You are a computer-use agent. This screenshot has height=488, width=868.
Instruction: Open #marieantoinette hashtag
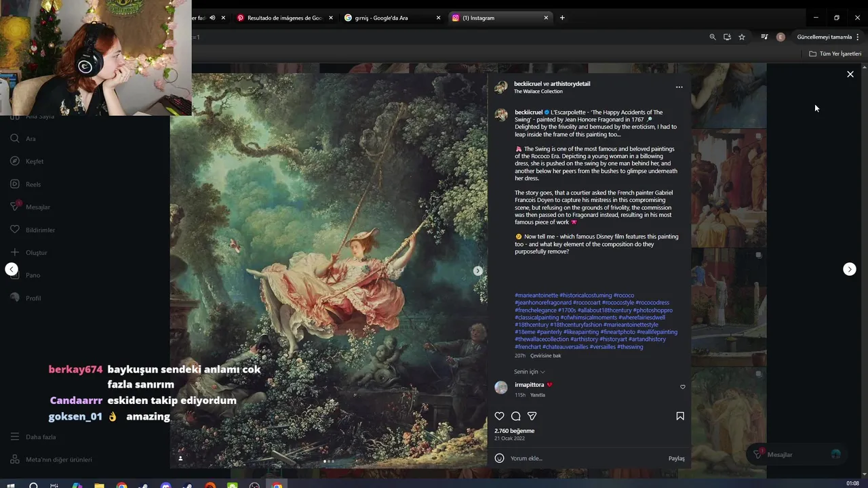tap(536, 296)
